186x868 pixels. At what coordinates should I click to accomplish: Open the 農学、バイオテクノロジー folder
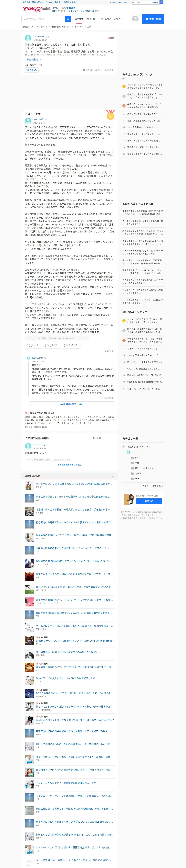pos(132,468)
